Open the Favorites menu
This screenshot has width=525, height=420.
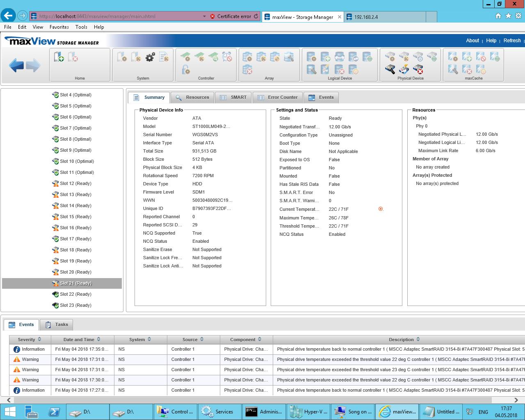[59, 27]
